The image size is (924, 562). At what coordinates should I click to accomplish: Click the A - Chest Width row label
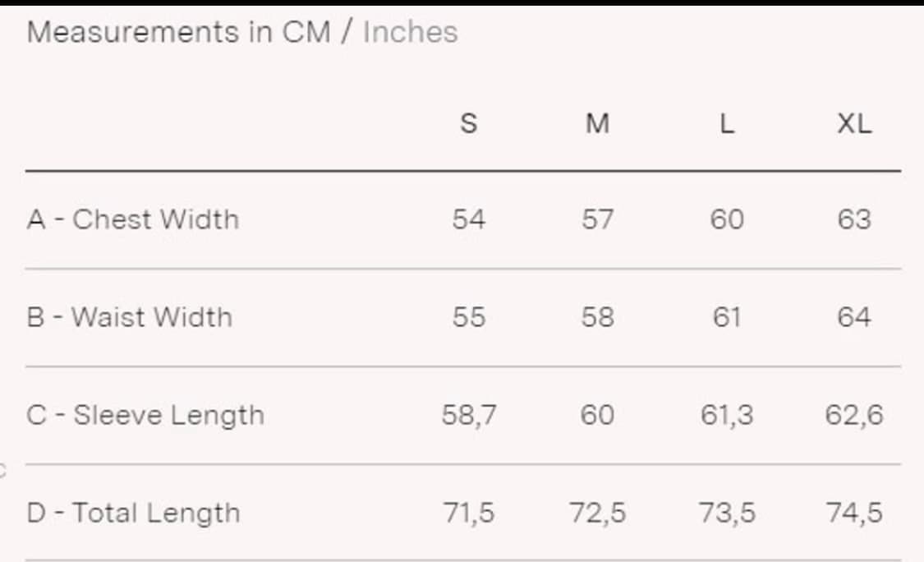coord(133,219)
